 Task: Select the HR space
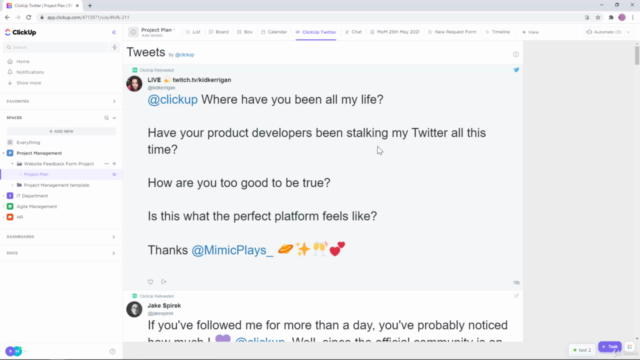click(20, 217)
